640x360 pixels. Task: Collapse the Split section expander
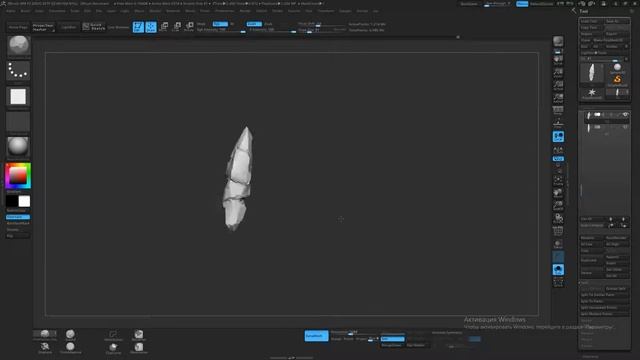[584, 282]
